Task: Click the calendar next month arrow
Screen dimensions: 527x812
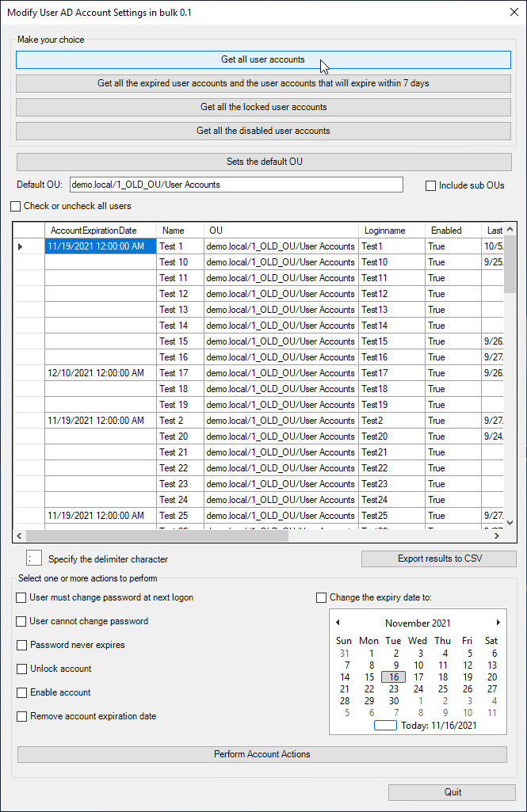Action: tap(498, 623)
